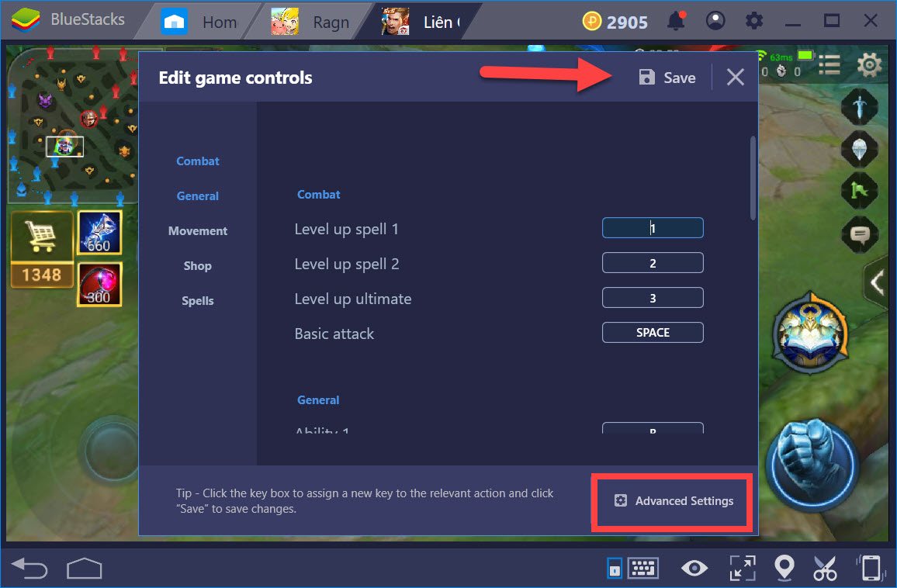Viewport: 897px width, 588px height.
Task: Tap the sword attack signal icon
Action: 859,107
